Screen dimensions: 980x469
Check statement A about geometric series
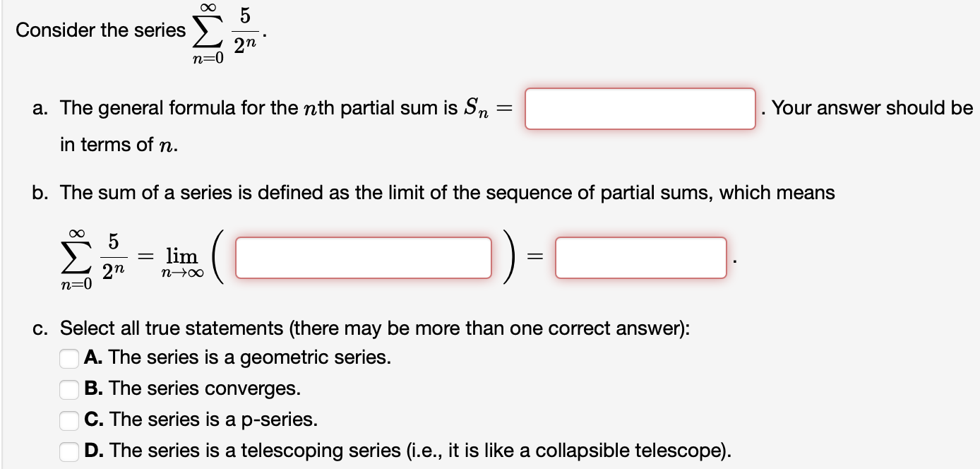68,359
